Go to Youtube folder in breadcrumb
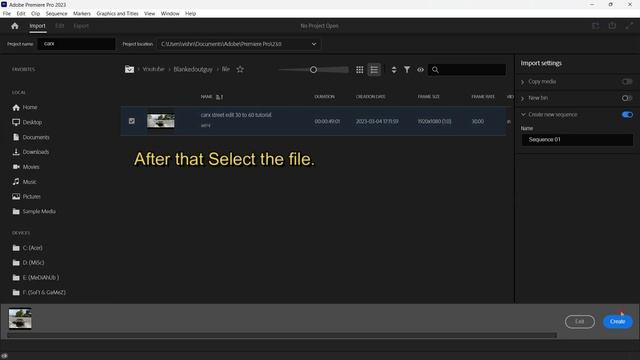640x360 pixels. [153, 69]
